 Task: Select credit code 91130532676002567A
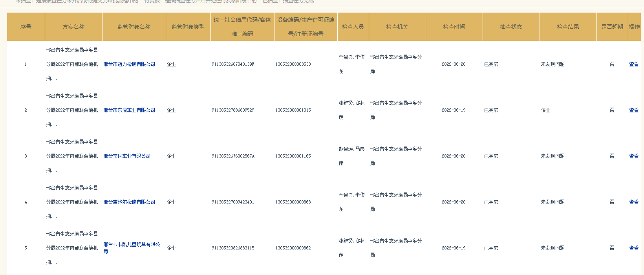(x=233, y=156)
